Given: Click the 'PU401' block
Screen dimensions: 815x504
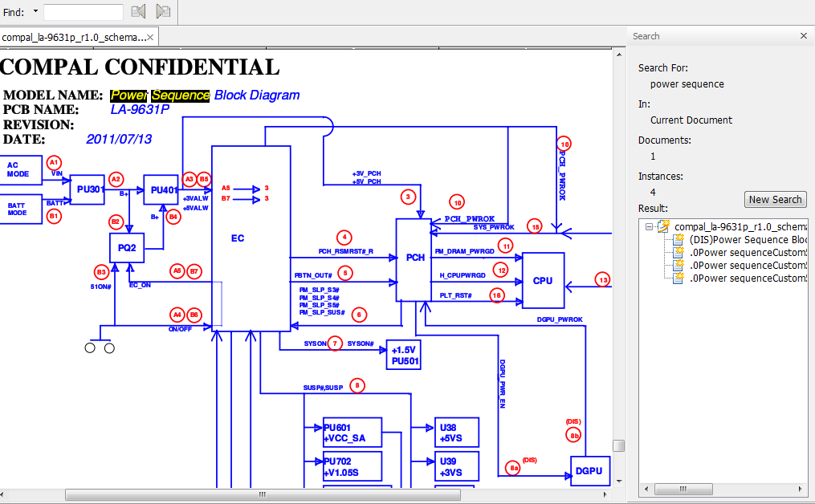Looking at the screenshot, I should tap(161, 189).
